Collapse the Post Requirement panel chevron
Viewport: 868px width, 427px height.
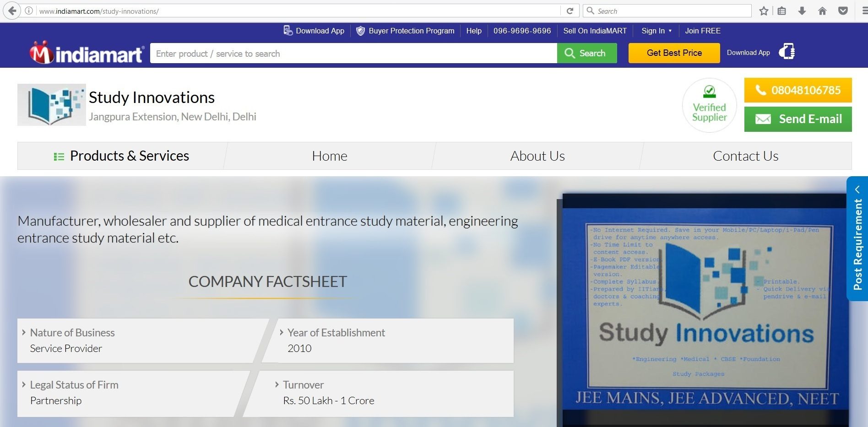click(857, 189)
